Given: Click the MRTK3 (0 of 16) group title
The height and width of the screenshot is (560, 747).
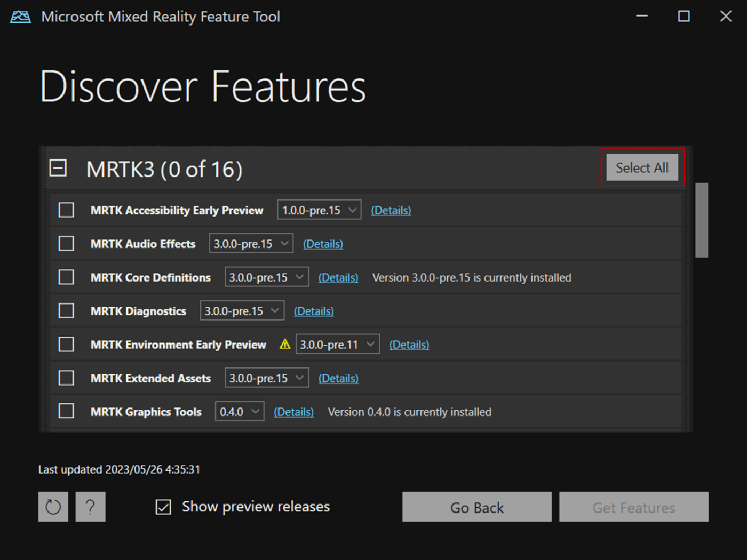Looking at the screenshot, I should coord(164,170).
